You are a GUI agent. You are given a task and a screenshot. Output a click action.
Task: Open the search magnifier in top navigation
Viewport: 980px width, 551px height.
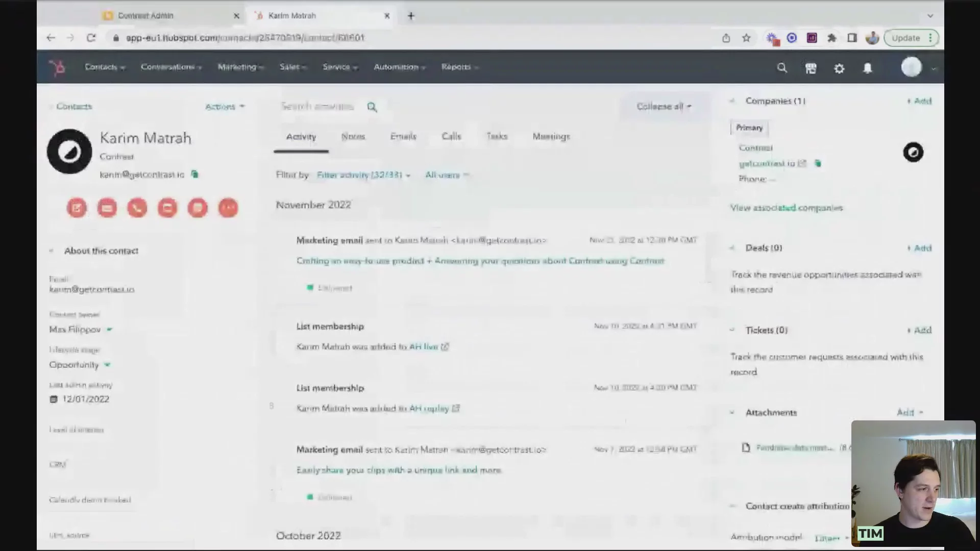pos(781,68)
